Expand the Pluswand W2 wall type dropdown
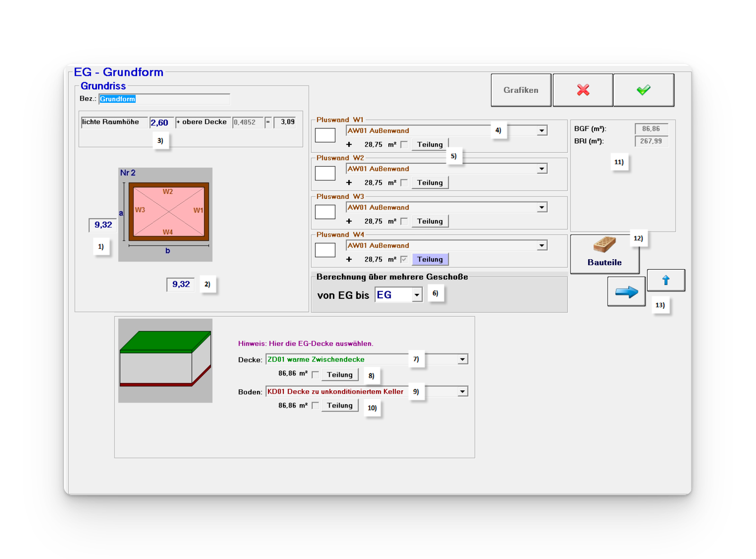 click(541, 169)
